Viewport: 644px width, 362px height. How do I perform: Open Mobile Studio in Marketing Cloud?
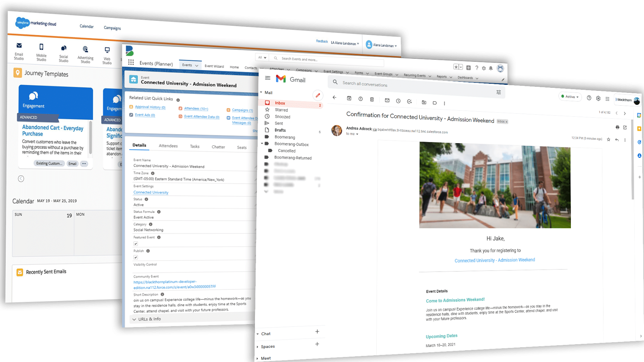click(41, 52)
